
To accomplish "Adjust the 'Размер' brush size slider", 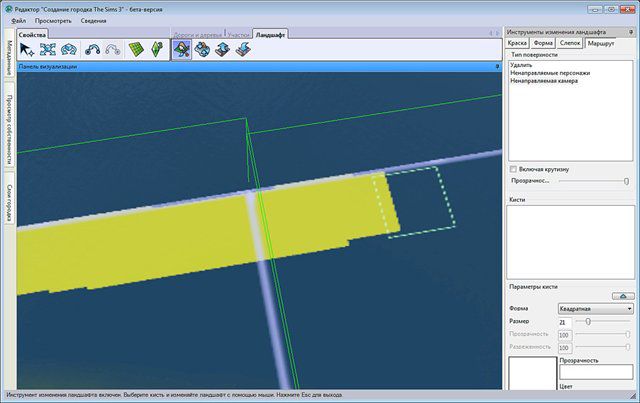I will pyautogui.click(x=588, y=322).
